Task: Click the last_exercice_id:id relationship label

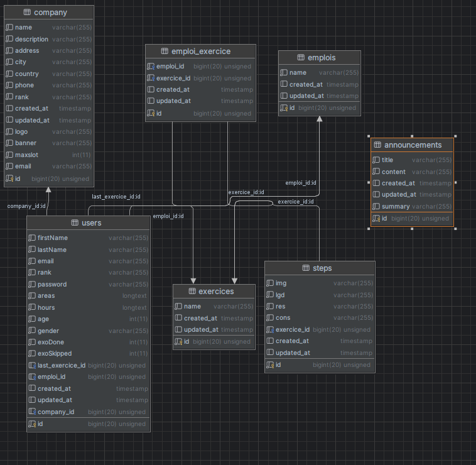Action: tap(116, 197)
